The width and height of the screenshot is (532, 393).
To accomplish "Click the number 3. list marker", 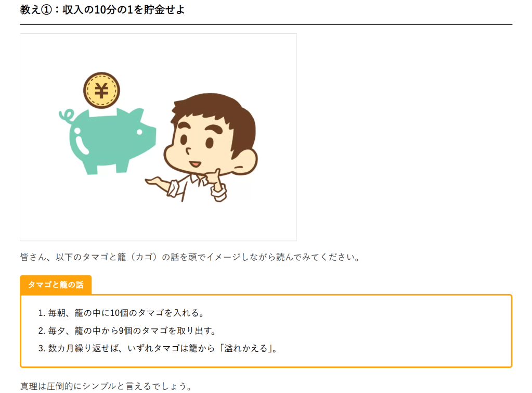I will (x=42, y=348).
